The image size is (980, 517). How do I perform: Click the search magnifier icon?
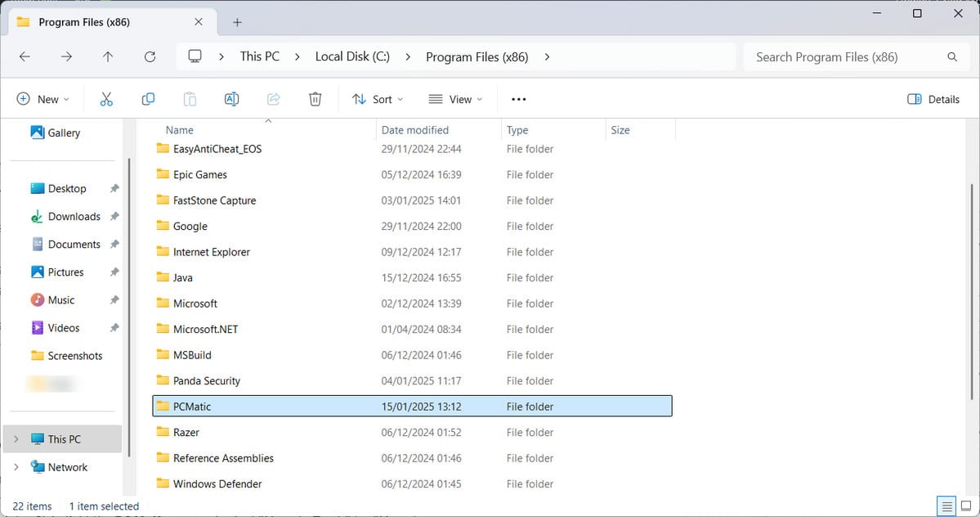tap(952, 57)
